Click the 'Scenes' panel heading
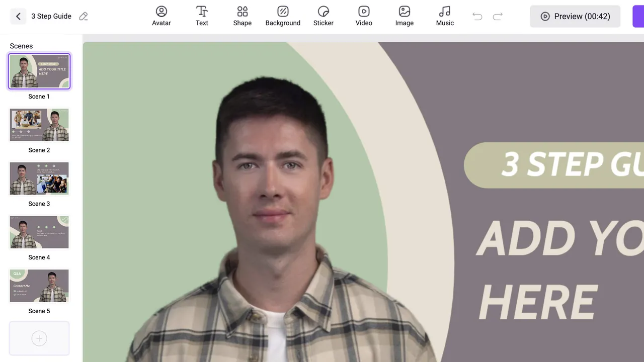This screenshot has height=362, width=644. (x=21, y=46)
